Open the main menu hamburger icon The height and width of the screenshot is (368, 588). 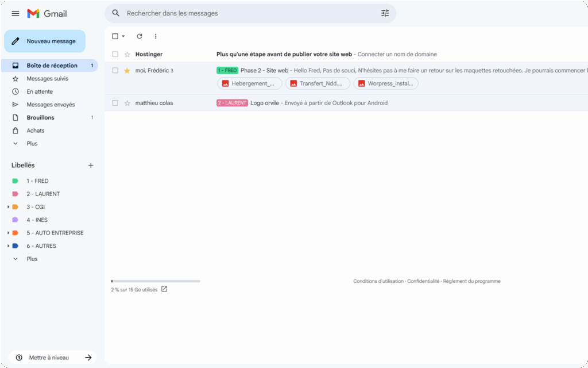click(16, 13)
